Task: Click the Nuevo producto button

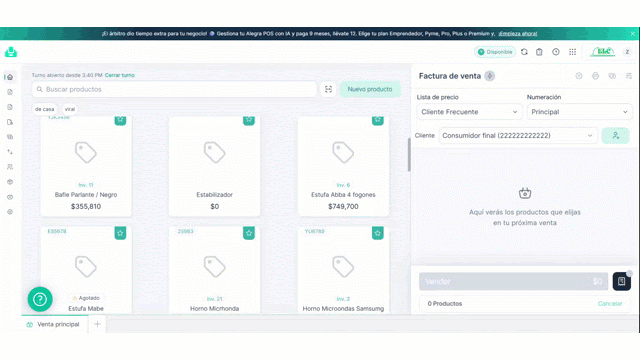Action: (370, 89)
